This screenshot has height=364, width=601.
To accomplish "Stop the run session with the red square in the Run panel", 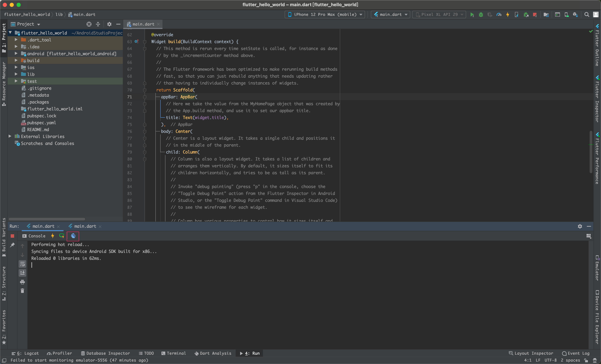I will coord(12,236).
